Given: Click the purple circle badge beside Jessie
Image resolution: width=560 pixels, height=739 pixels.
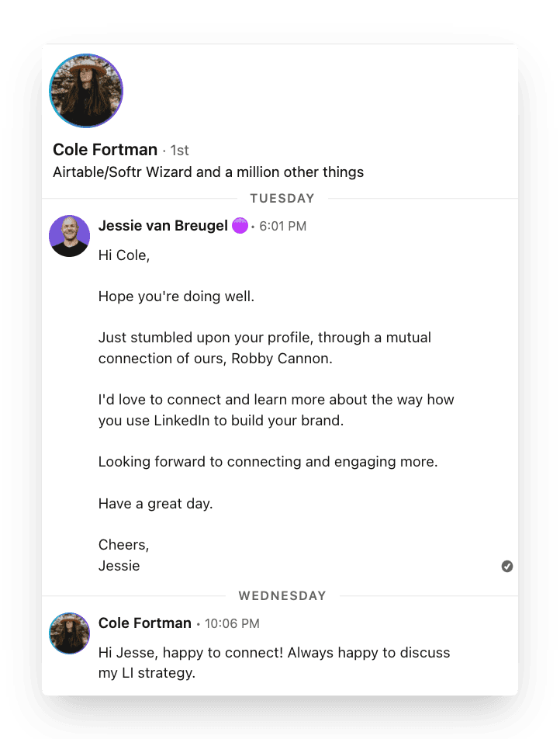Looking at the screenshot, I should pyautogui.click(x=240, y=226).
